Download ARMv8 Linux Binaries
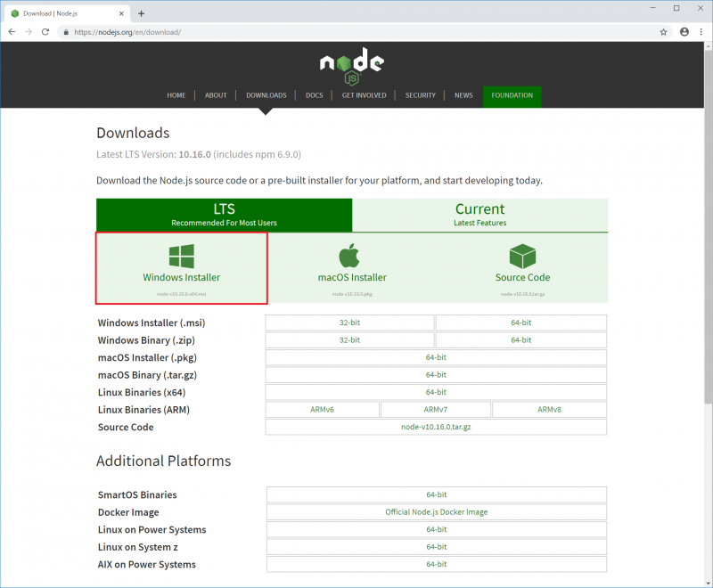The height and width of the screenshot is (588, 713). 549,410
